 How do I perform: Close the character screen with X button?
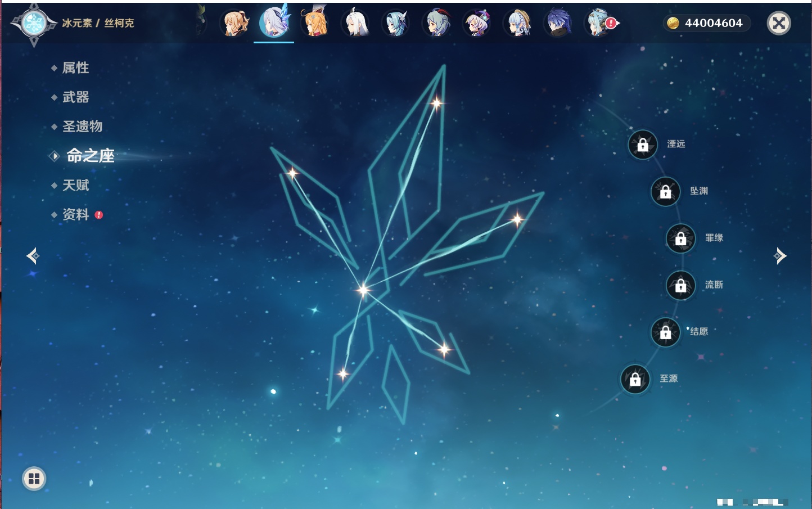[x=779, y=23]
